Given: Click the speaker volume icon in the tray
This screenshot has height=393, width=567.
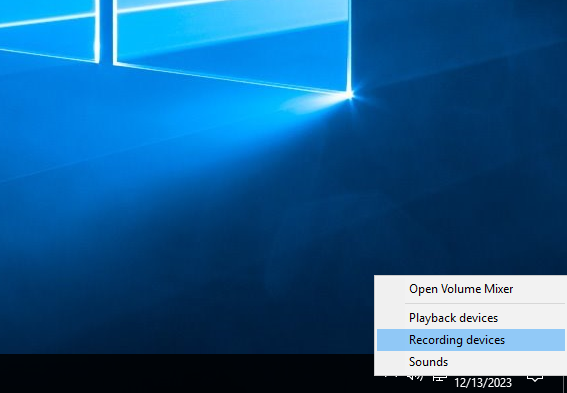Looking at the screenshot, I should [x=415, y=378].
